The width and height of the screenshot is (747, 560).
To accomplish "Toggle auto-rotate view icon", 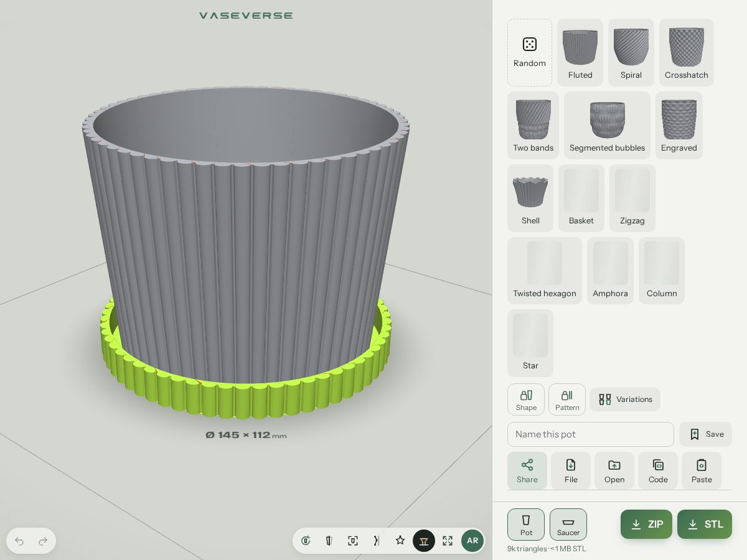I will 306,541.
